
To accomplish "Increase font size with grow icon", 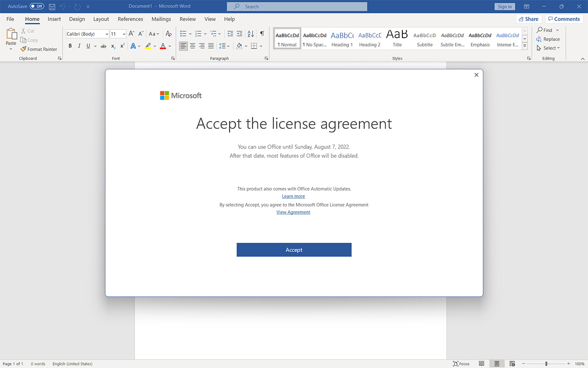I will click(131, 34).
